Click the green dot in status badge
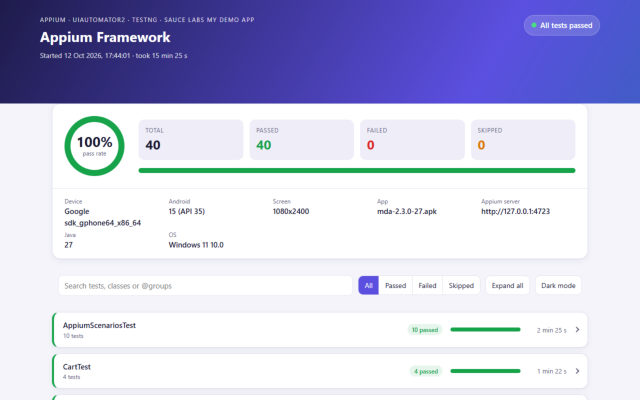Image resolution: width=640 pixels, height=400 pixels. point(534,25)
